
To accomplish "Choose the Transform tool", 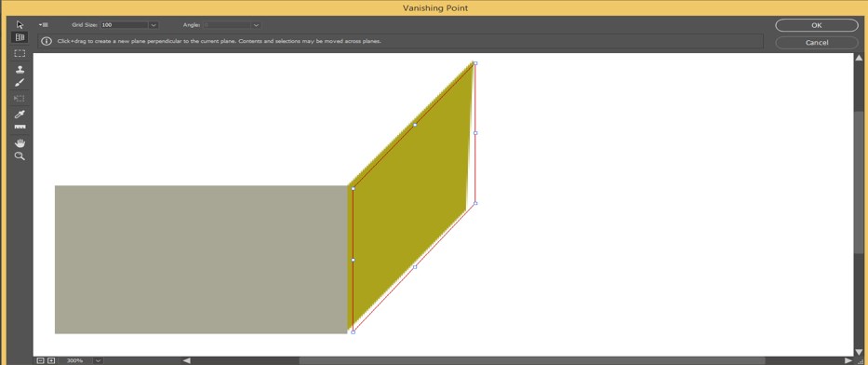I will [x=20, y=98].
